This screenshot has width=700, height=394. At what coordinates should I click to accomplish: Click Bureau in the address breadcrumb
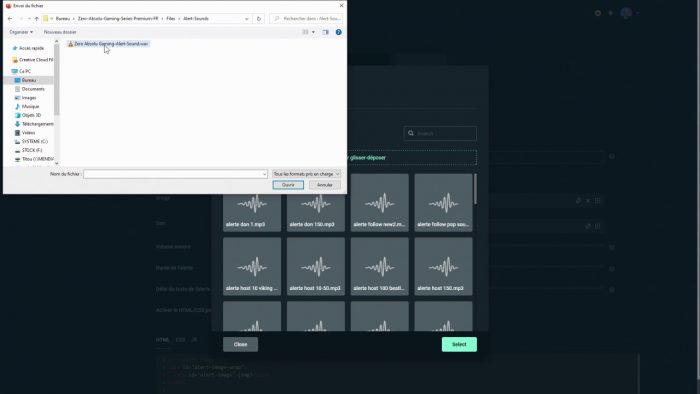click(x=62, y=19)
